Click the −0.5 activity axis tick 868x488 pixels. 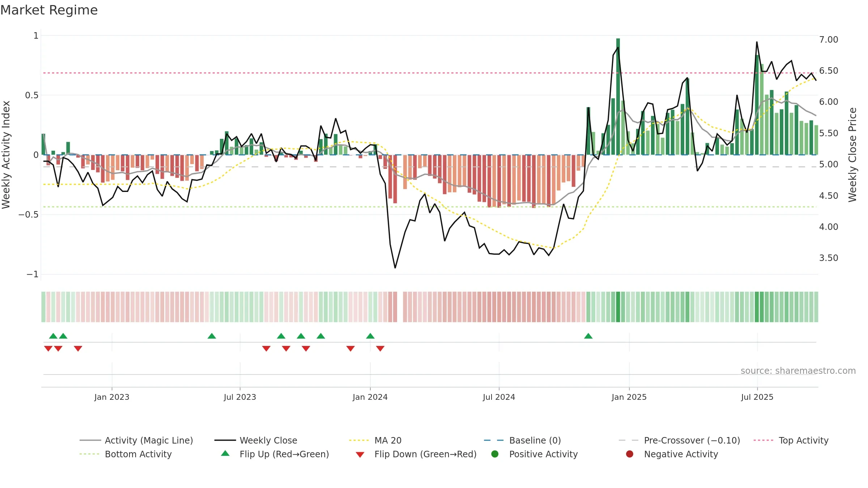(28, 214)
